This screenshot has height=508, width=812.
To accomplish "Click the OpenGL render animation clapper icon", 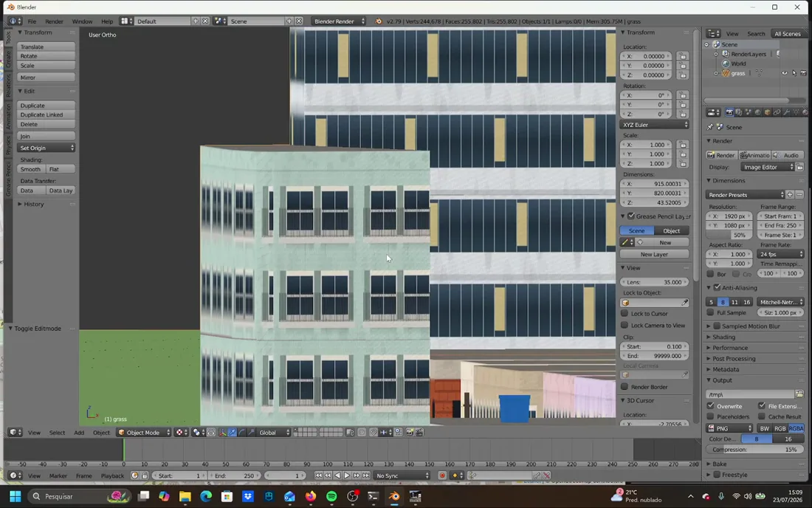I will pos(419,433).
